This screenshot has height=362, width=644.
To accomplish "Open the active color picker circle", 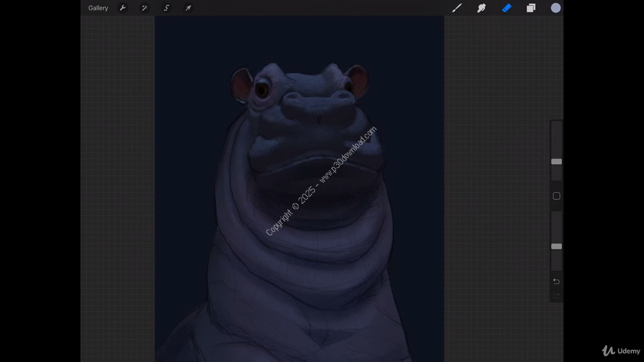I will point(555,8).
